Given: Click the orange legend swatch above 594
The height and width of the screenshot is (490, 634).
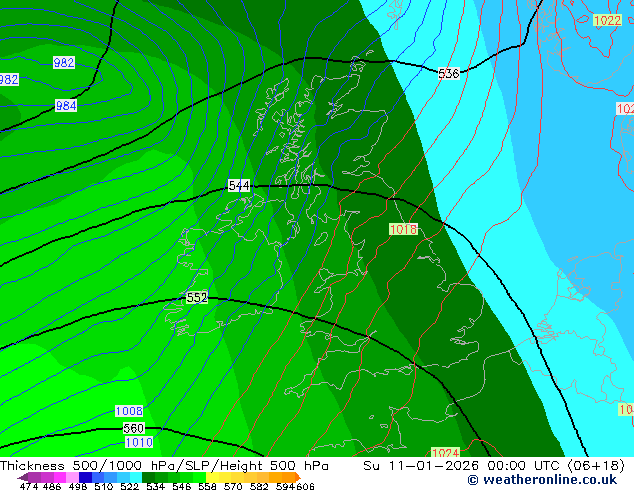Looking at the screenshot, I should pos(289,477).
